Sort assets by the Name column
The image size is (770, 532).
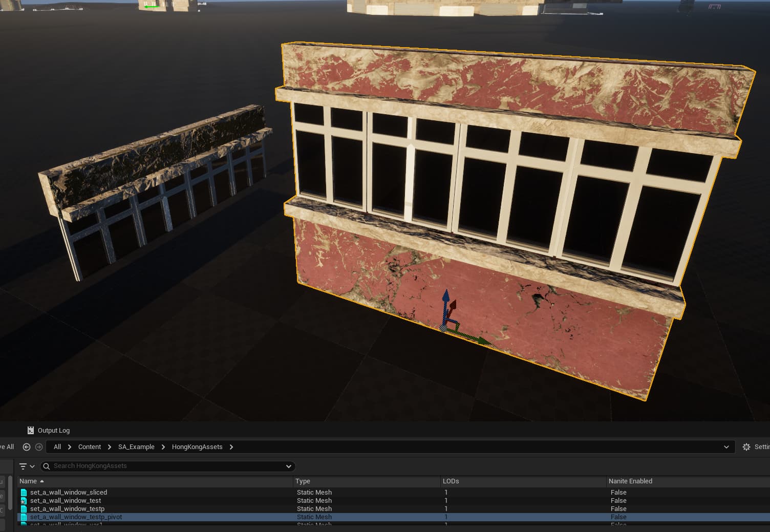(x=28, y=481)
